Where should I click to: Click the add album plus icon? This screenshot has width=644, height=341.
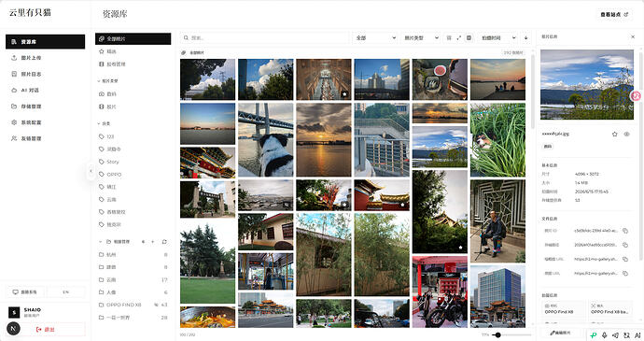pyautogui.click(x=153, y=241)
